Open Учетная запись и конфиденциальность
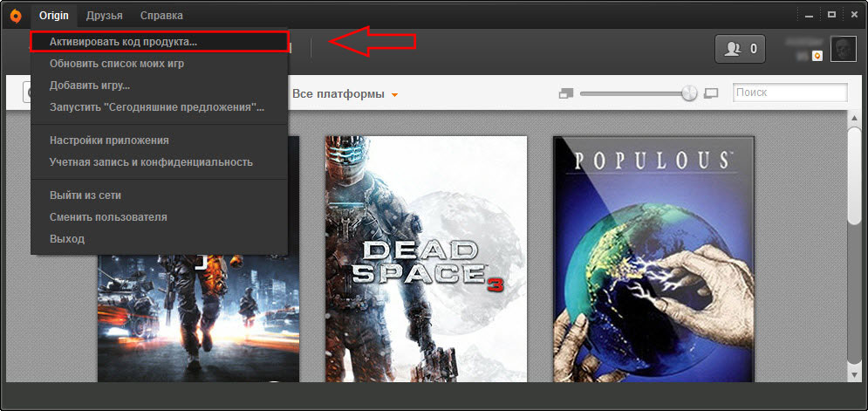 [x=160, y=162]
